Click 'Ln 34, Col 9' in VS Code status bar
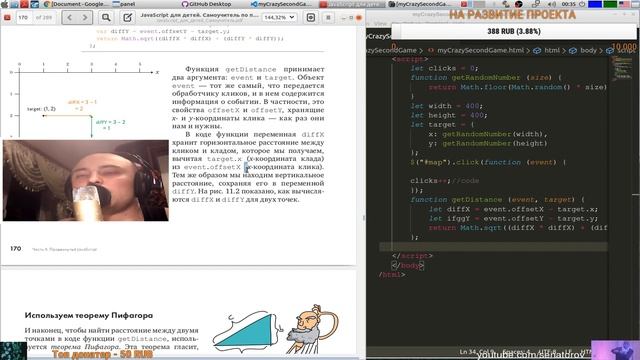 pos(477,351)
